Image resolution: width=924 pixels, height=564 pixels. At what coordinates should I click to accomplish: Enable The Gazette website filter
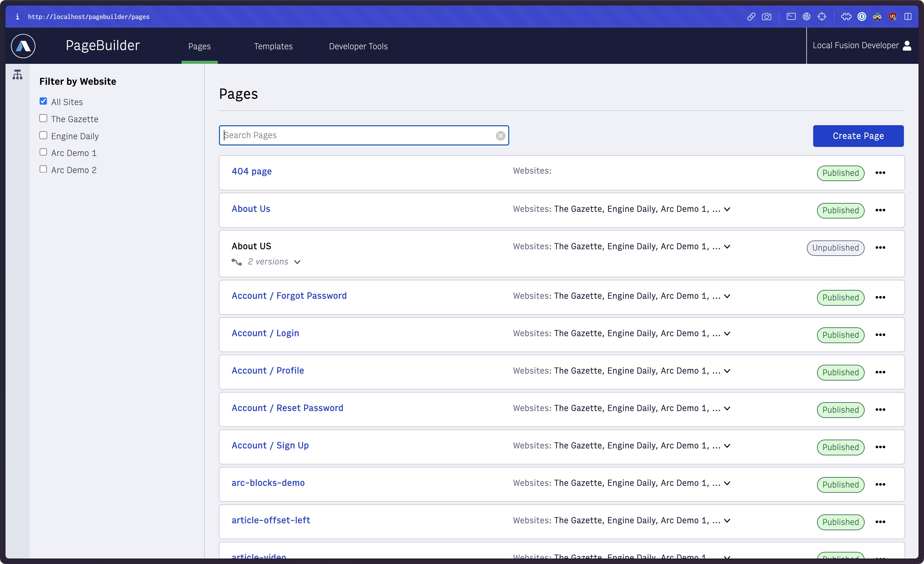pyautogui.click(x=43, y=118)
